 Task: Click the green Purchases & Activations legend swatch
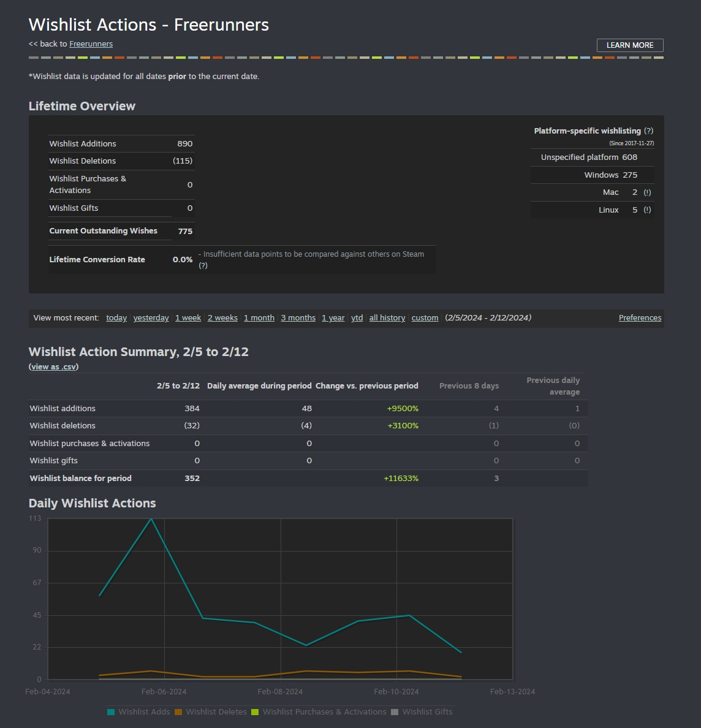(255, 712)
